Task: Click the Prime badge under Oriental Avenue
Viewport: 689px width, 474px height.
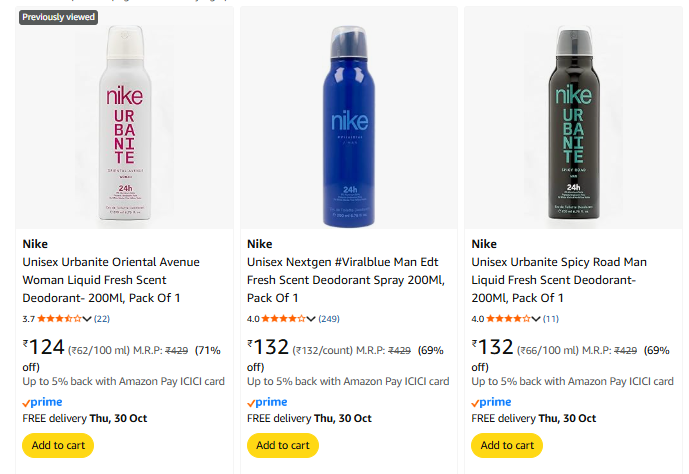Action: (x=42, y=402)
